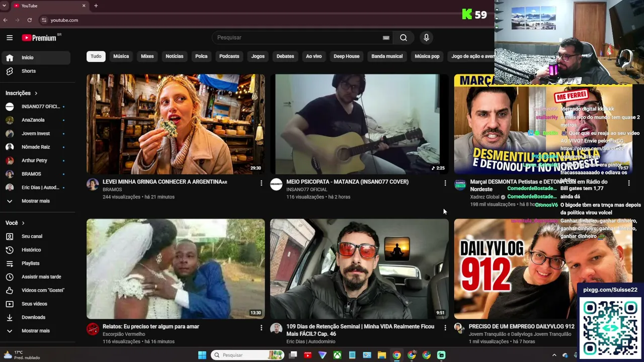644x362 pixels.
Task: Open the YouTube guide hamburger menu
Action: pos(10,38)
